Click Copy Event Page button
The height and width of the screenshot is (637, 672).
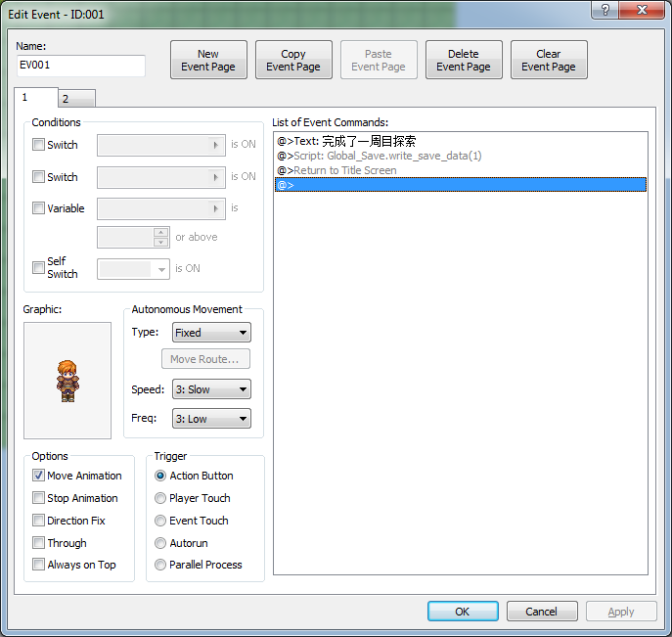click(293, 60)
